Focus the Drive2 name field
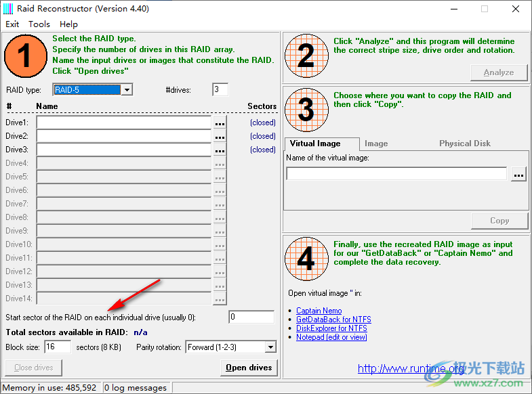 click(x=124, y=136)
